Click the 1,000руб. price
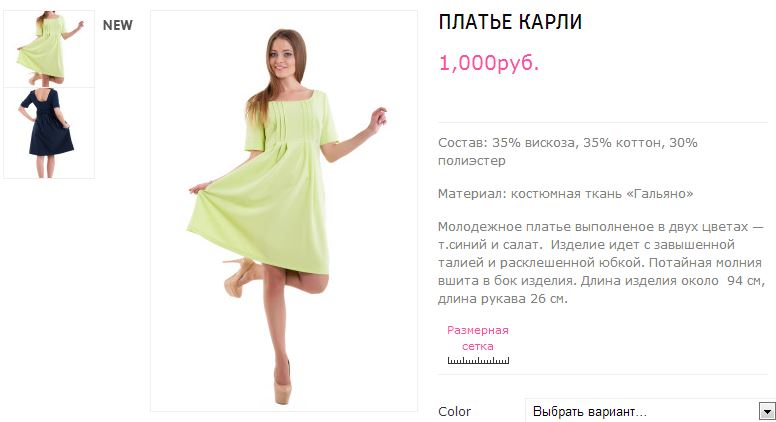 pyautogui.click(x=488, y=63)
